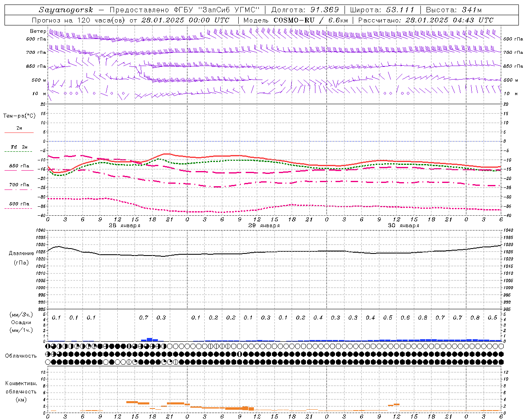Click the "Высота: 341м" header field
This screenshot has width=525, height=420.
point(454,10)
